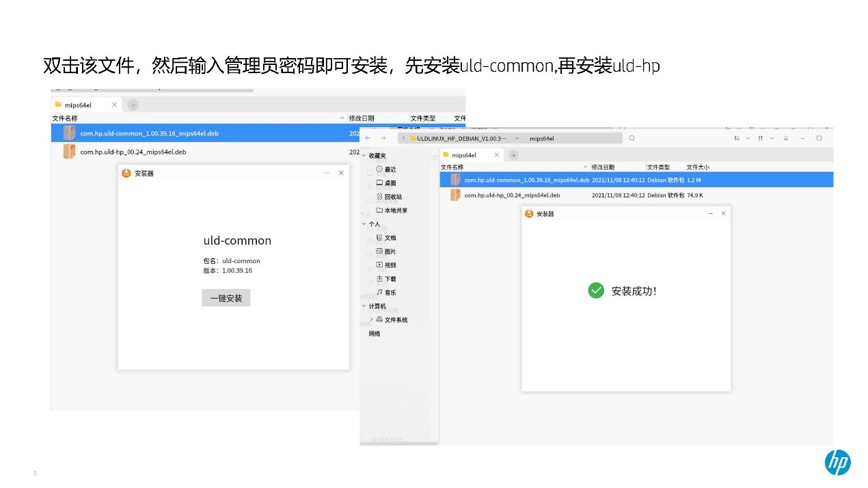The height and width of the screenshot is (488, 868).
Task: Click the forward navigation arrow
Action: coord(383,138)
